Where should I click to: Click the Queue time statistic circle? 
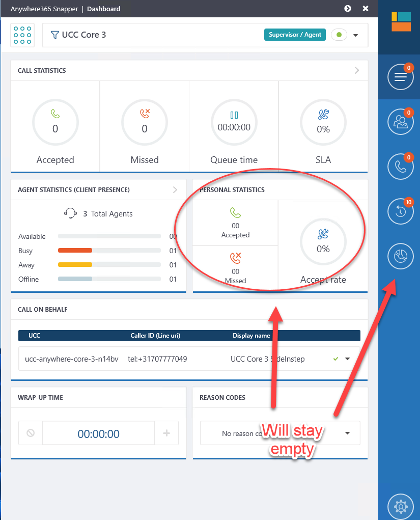click(234, 122)
